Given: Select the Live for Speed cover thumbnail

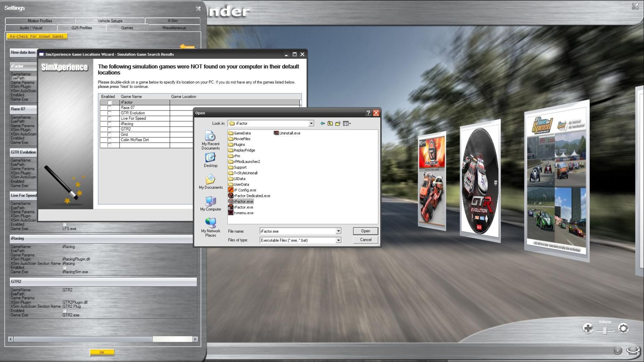Looking at the screenshot, I should (x=556, y=181).
